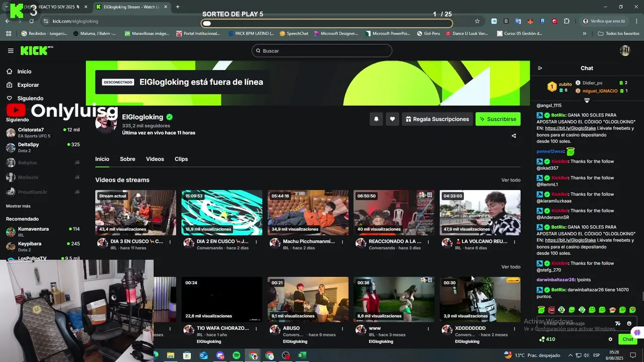Viewport: 644px width, 362px height.
Task: Open Chrome extensions puzzle icon
Action: point(567,21)
